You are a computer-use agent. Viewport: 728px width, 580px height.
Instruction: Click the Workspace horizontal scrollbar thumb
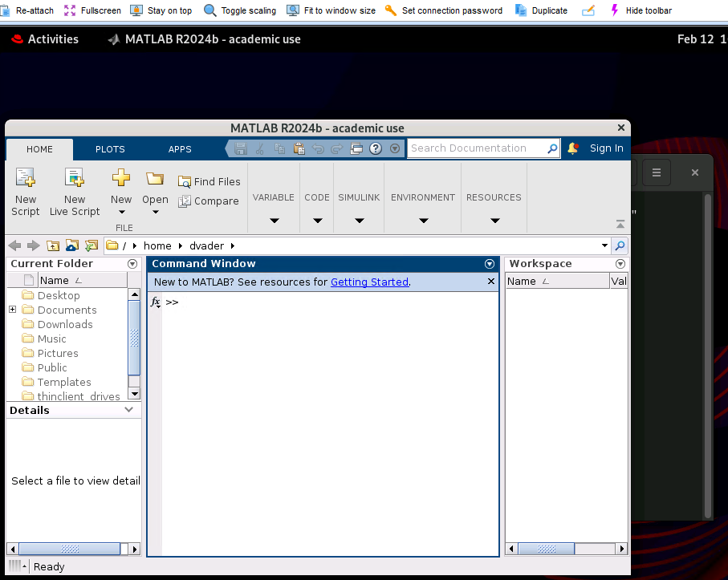(547, 549)
